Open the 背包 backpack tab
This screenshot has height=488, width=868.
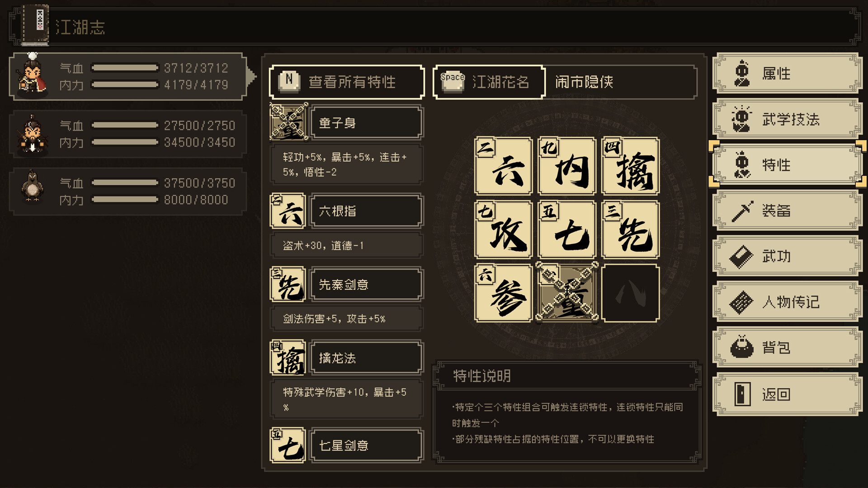point(787,347)
